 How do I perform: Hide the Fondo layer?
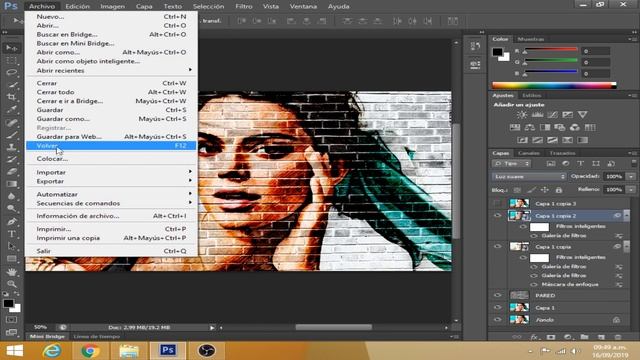[x=497, y=320]
